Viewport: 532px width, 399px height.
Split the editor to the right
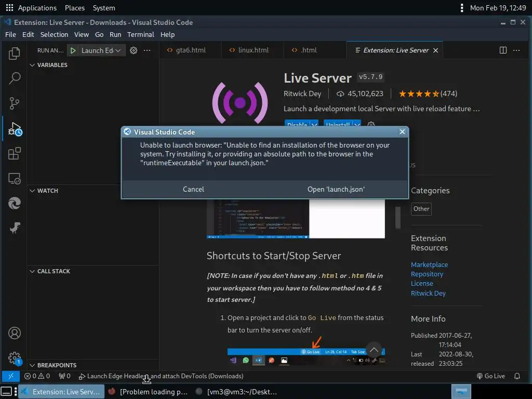503,50
